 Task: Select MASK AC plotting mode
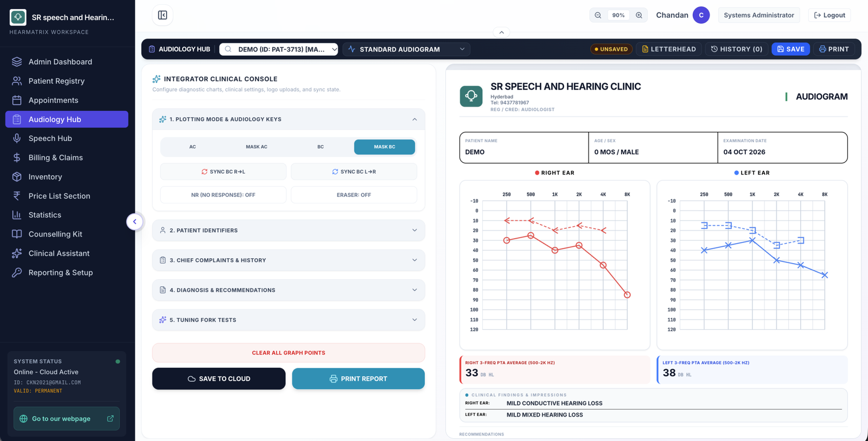tap(257, 147)
